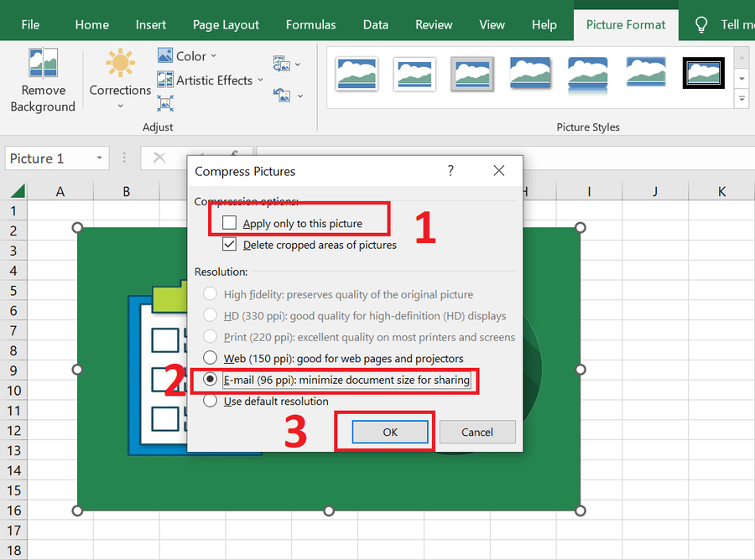The image size is (755, 560).
Task: Uncheck Delete cropped areas of pictures
Action: [229, 245]
